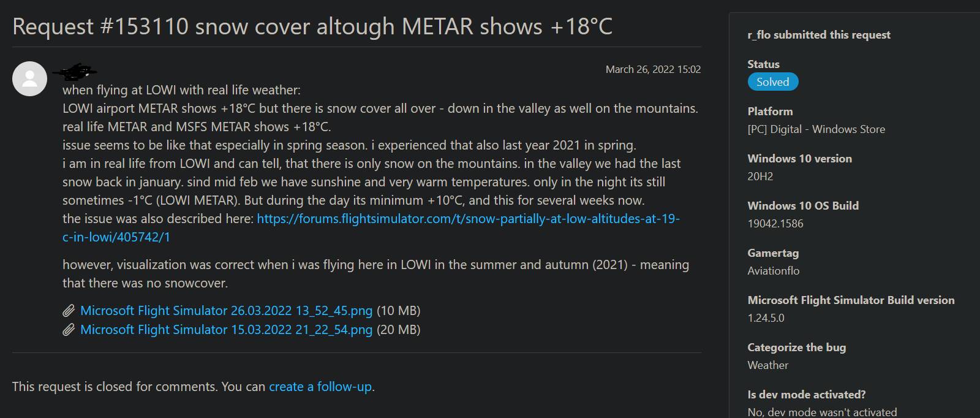Click the blue Solved status badge
Viewport: 980px width, 418px height.
(x=772, y=82)
